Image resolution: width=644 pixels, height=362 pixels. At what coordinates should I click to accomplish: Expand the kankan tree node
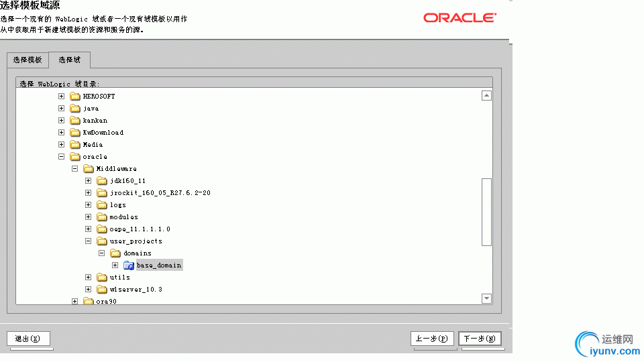(61, 120)
